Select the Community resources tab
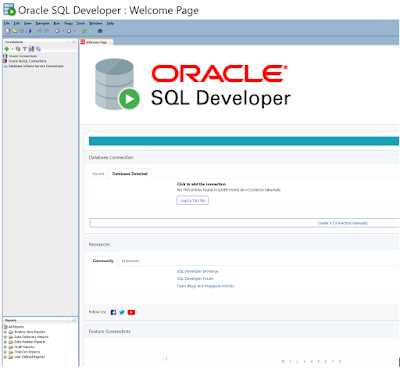This screenshot has height=370, width=400. tap(103, 261)
